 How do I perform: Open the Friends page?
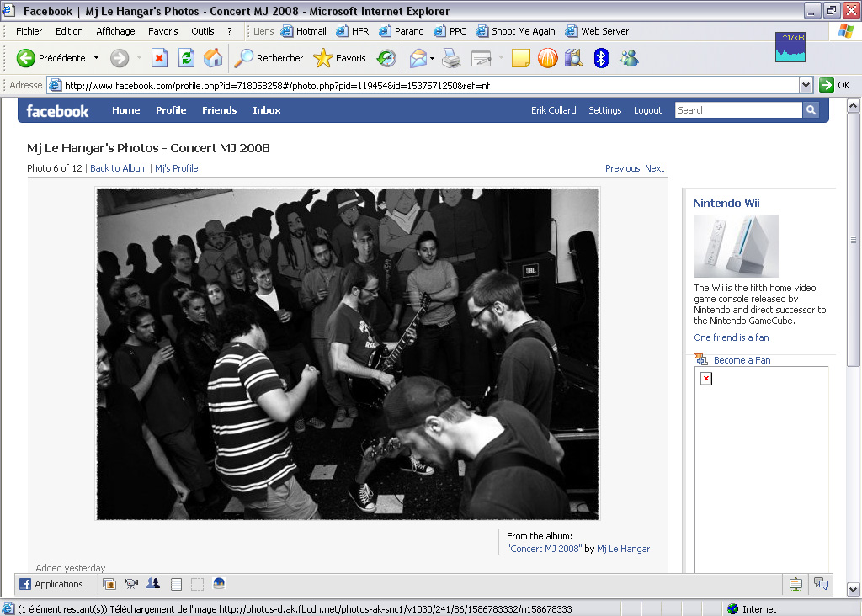(220, 110)
